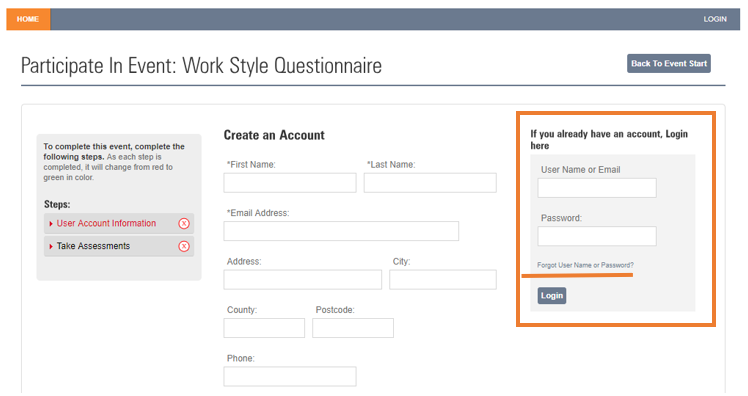This screenshot has height=396, width=748.
Task: Expand the Take Assessments step arrow
Action: [51, 247]
